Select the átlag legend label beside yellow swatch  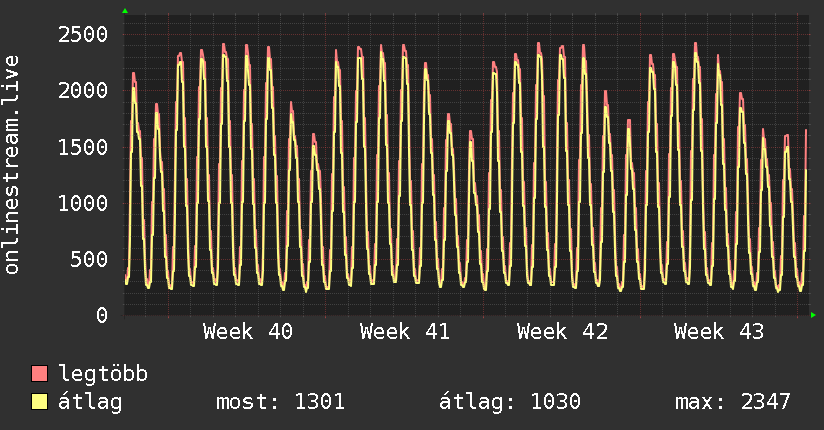pyautogui.click(x=90, y=402)
